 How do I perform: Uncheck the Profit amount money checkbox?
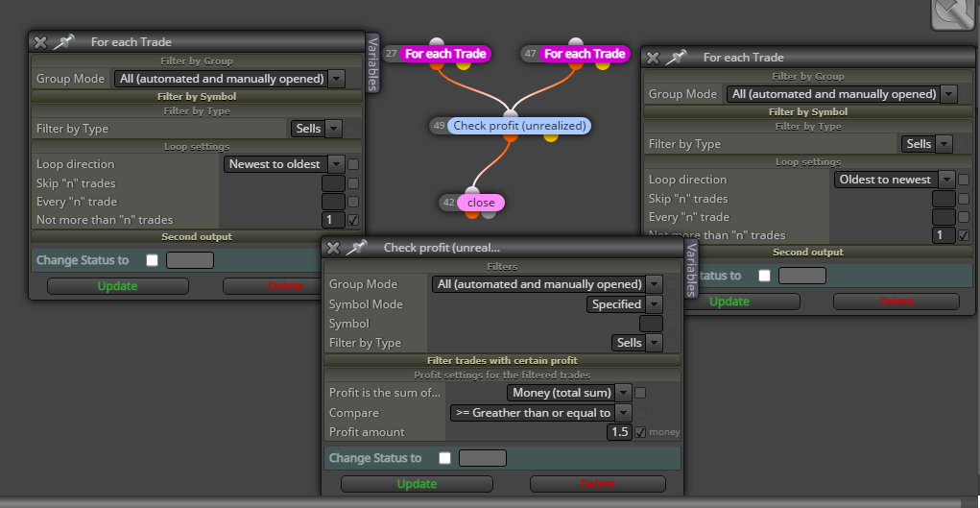click(640, 432)
